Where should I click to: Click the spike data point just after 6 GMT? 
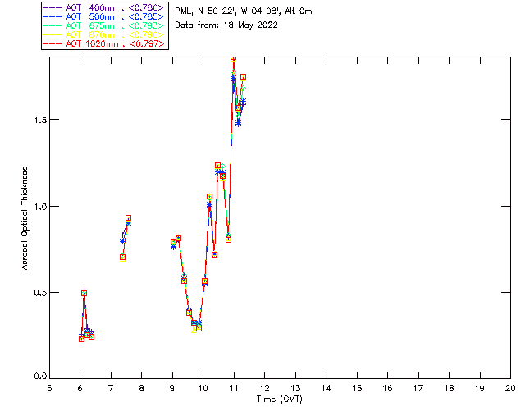point(84,293)
